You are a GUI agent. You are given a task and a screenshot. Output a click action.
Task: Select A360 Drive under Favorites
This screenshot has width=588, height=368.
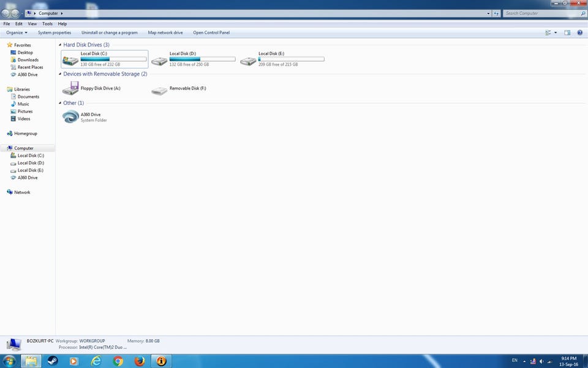click(28, 74)
